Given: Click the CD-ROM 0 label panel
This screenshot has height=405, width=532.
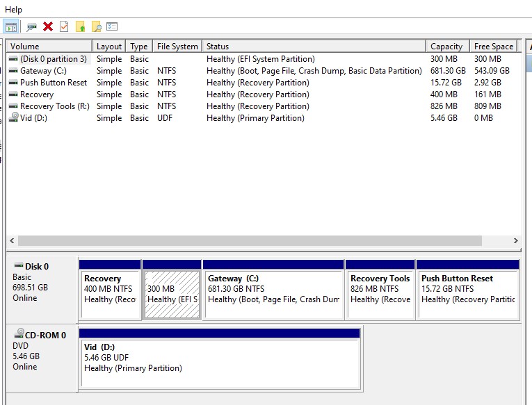Looking at the screenshot, I should coord(42,358).
